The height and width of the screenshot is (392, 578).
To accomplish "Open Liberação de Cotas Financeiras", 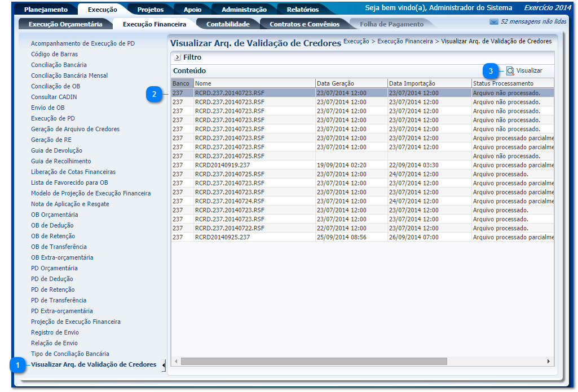I will click(x=73, y=172).
